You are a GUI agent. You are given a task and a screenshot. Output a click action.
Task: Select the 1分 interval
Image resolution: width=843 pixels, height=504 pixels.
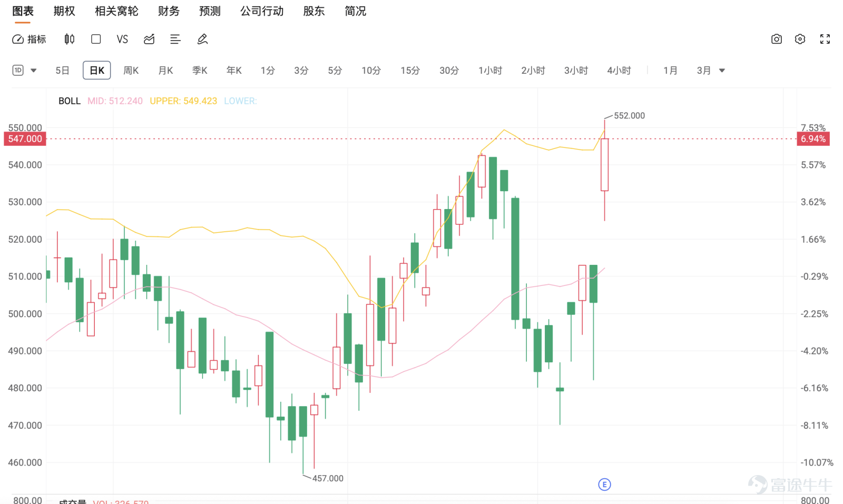tap(268, 71)
